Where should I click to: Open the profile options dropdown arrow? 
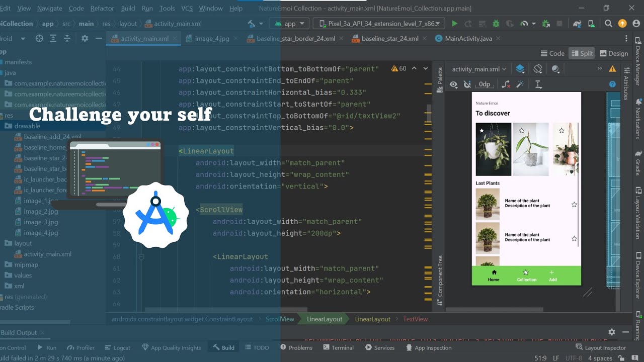(x=533, y=24)
